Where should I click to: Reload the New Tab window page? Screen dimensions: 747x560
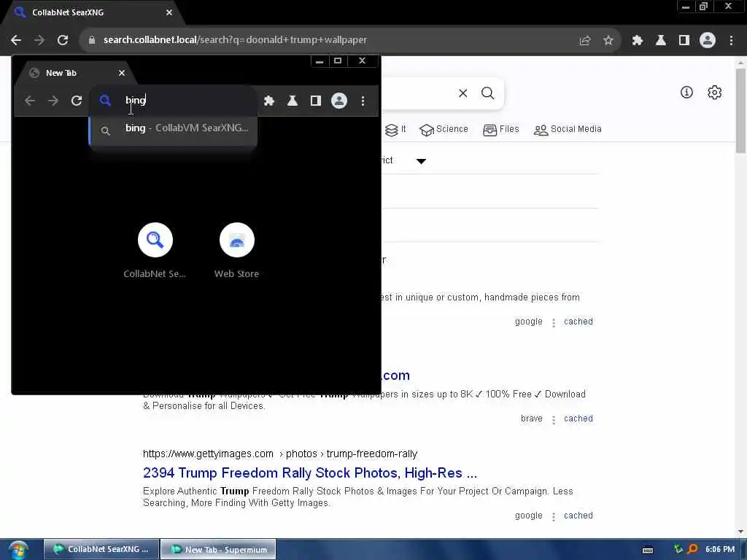pos(76,101)
